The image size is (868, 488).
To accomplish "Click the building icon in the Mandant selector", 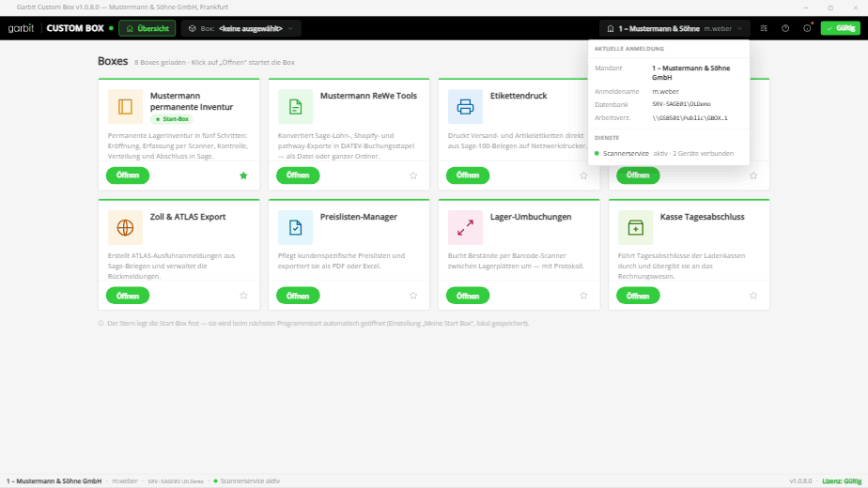I will coord(611,28).
